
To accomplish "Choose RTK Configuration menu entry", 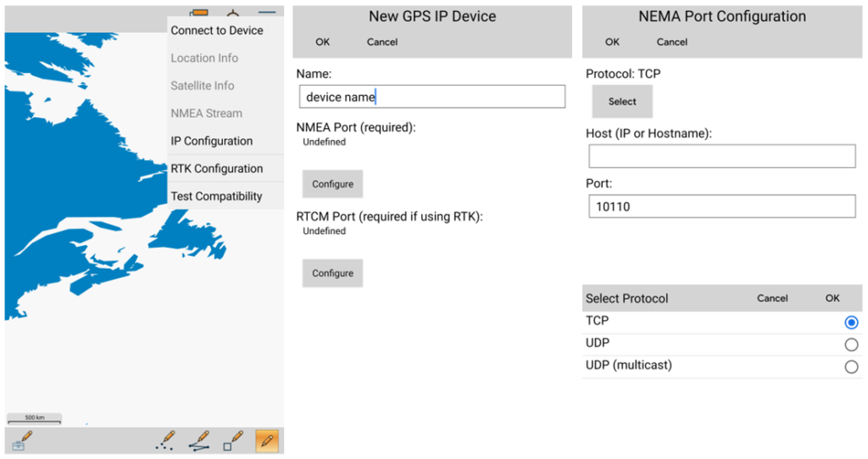I will (x=217, y=168).
